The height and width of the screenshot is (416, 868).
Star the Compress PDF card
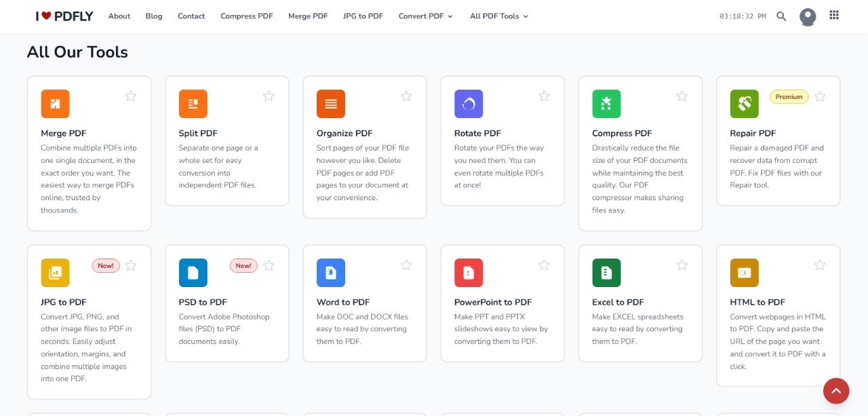click(x=682, y=96)
